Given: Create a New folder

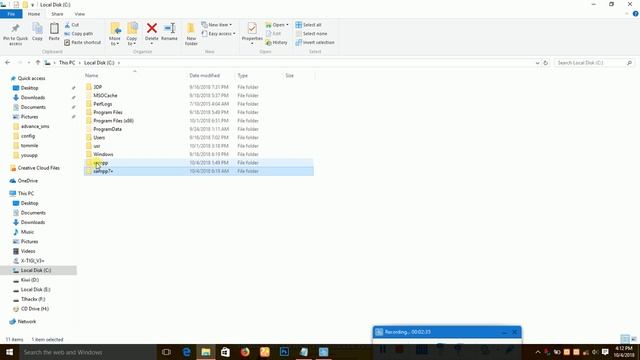Looking at the screenshot, I should [x=191, y=34].
